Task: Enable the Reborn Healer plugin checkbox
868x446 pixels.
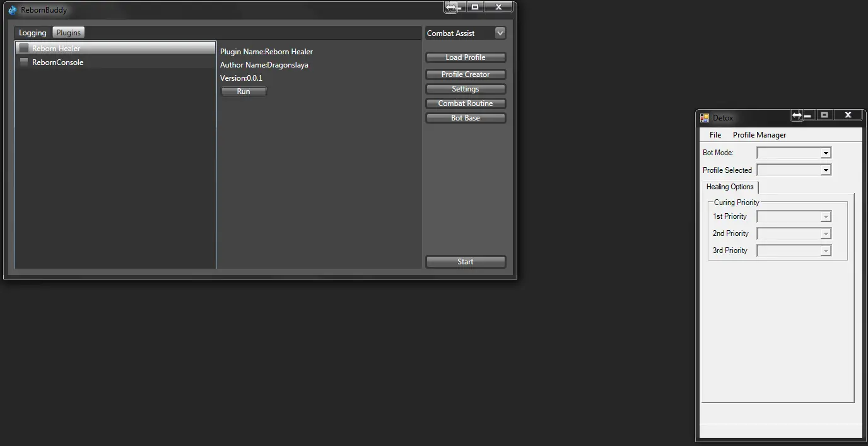Action: point(24,48)
